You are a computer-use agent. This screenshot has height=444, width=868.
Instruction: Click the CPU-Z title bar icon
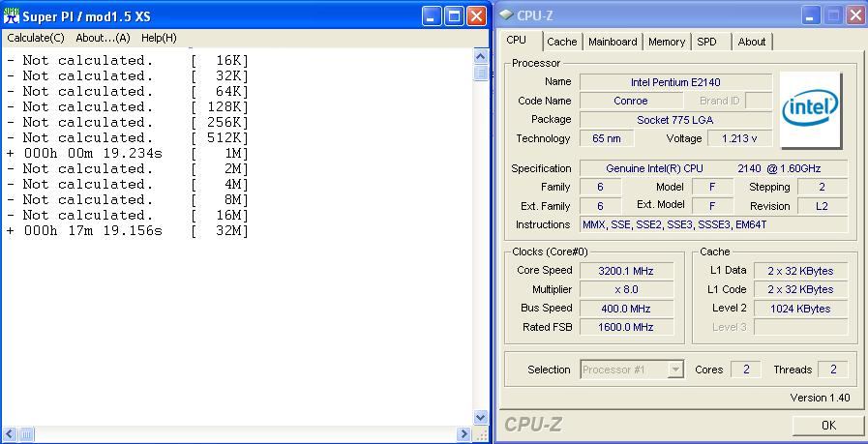[506, 15]
